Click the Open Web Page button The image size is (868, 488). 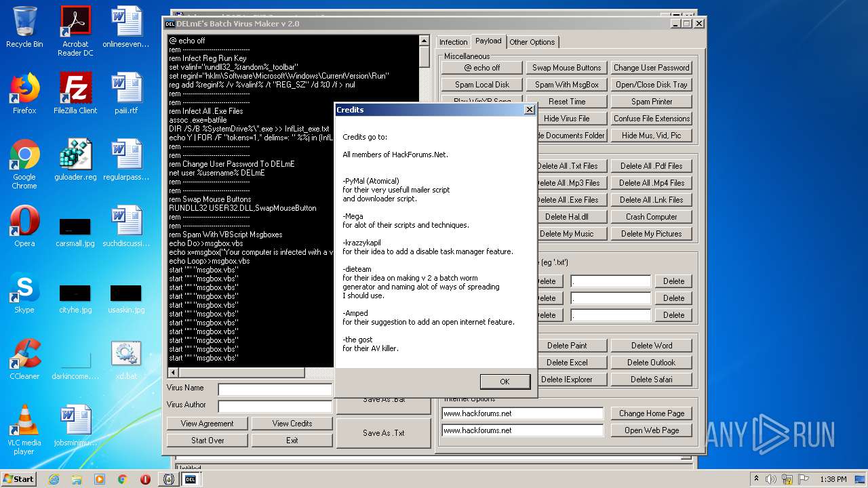[652, 430]
